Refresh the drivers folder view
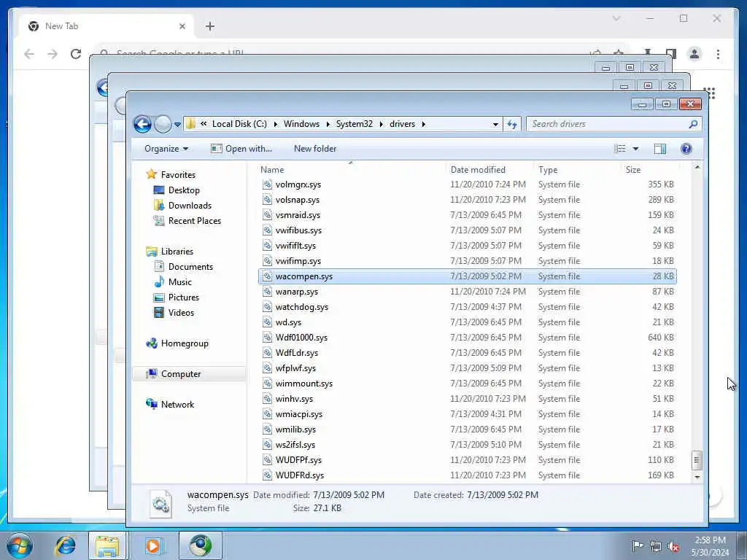This screenshot has width=747, height=560. point(512,124)
